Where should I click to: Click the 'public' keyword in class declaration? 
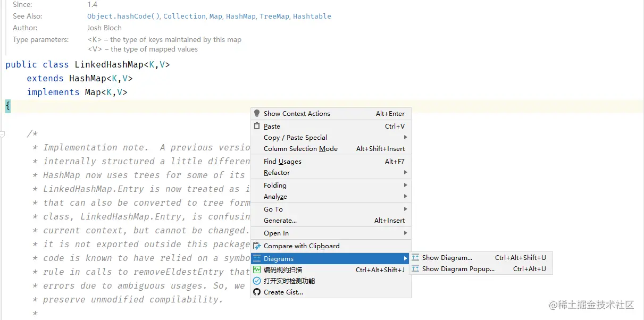21,64
